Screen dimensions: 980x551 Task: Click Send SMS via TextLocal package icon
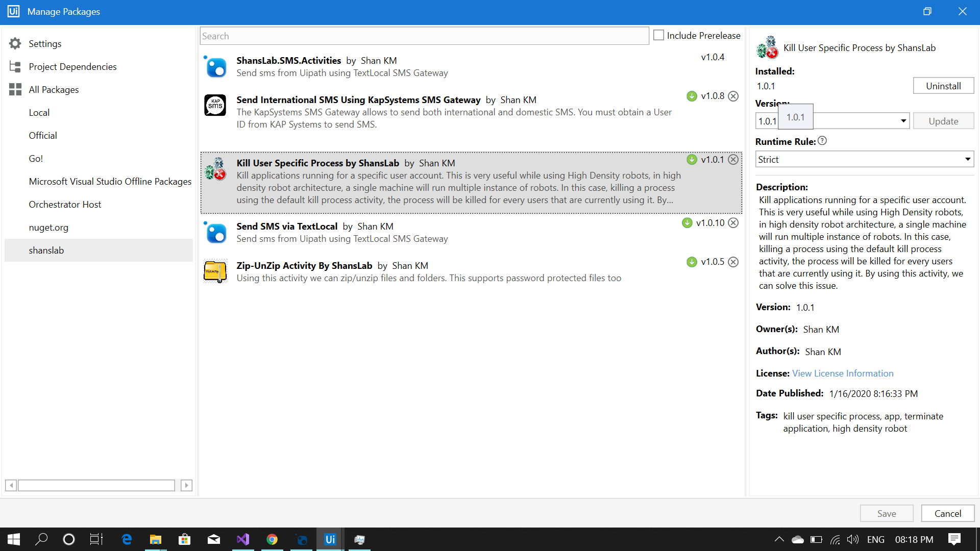(x=215, y=233)
